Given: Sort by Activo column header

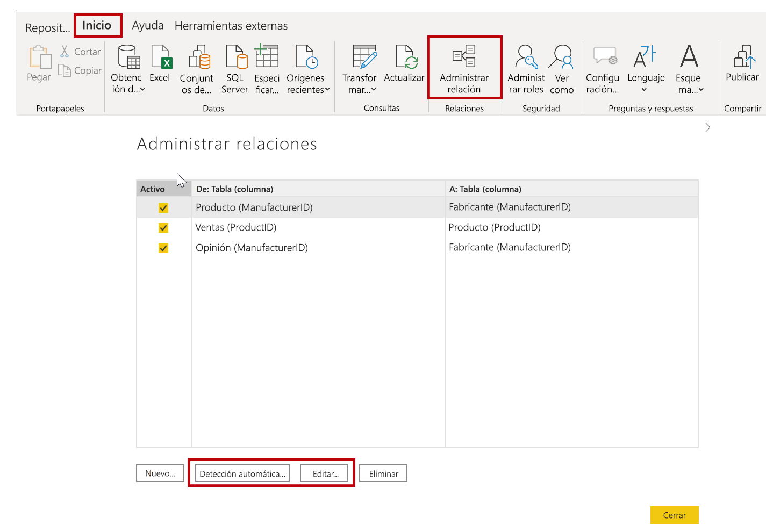Looking at the screenshot, I should pos(164,189).
